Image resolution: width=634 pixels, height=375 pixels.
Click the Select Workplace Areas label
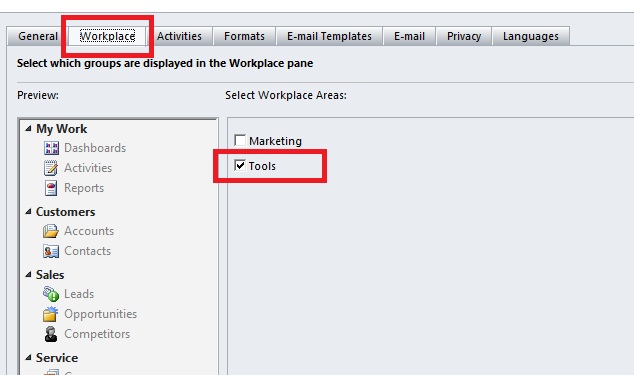point(286,95)
